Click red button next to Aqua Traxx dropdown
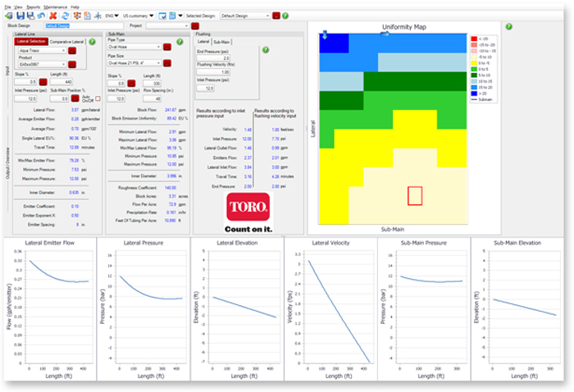The height and width of the screenshot is (392, 574). 72,51
